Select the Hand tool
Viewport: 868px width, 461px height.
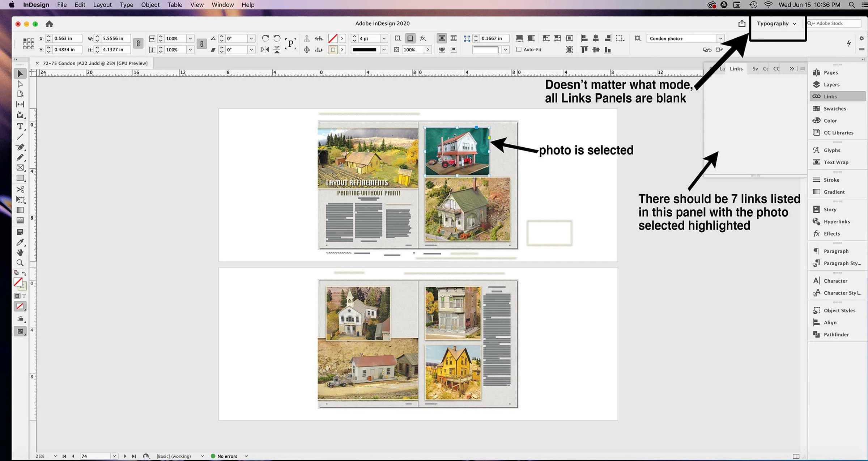[20, 253]
